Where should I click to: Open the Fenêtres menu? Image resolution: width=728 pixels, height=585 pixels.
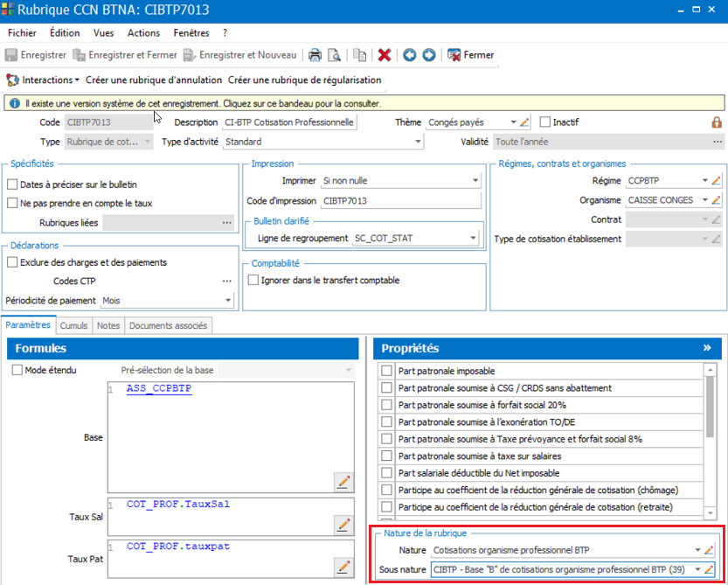point(191,33)
